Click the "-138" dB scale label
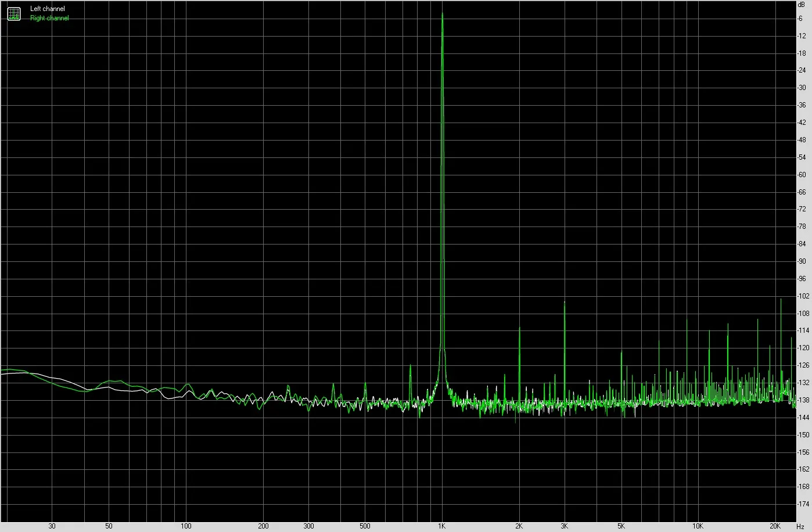 click(x=803, y=400)
